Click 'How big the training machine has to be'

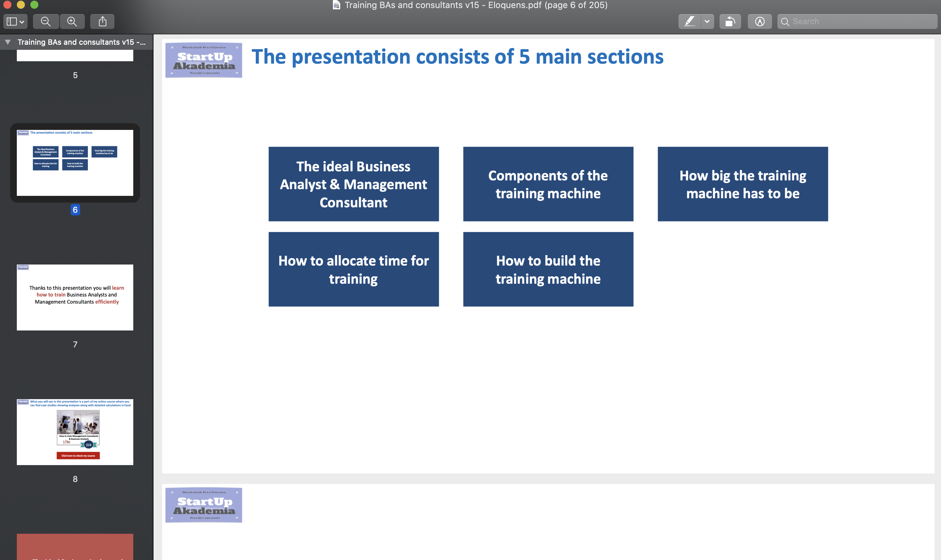742,184
